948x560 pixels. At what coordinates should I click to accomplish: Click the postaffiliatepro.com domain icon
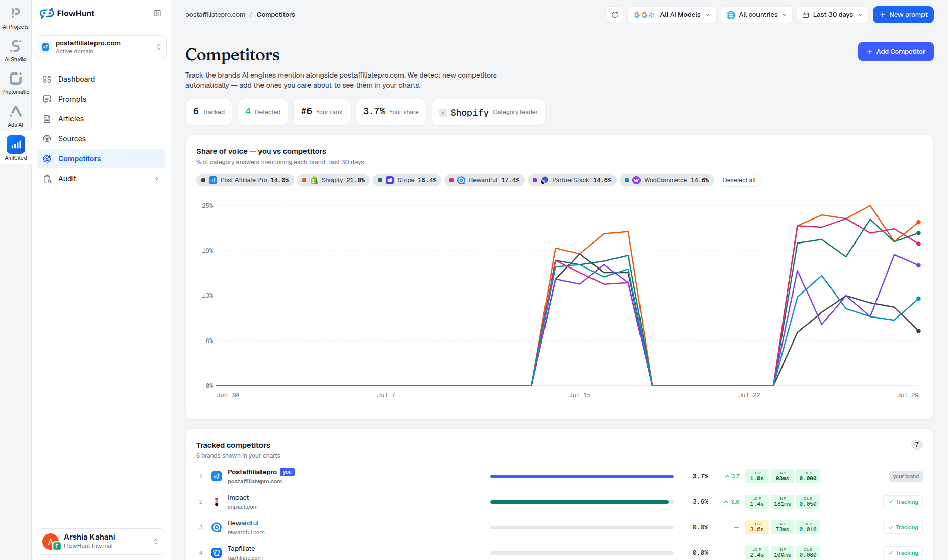tap(45, 47)
